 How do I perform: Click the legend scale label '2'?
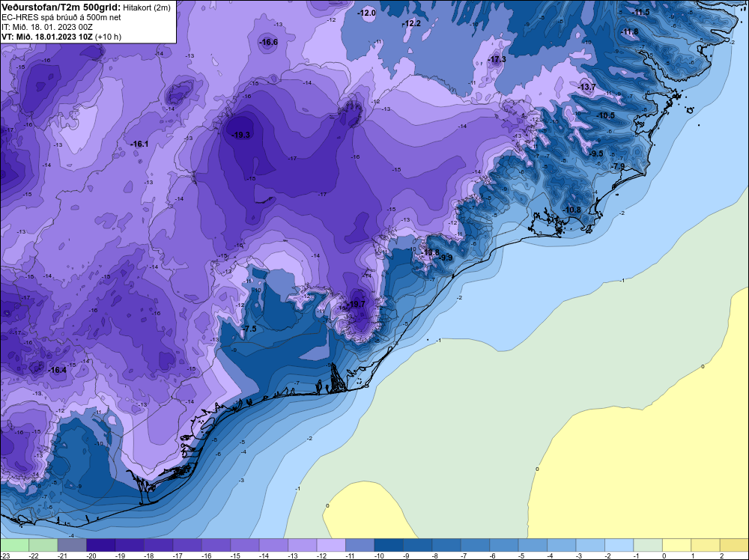coord(721,556)
